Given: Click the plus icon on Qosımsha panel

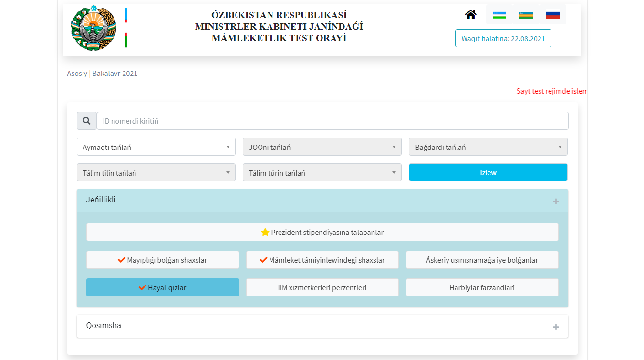Looking at the screenshot, I should (555, 327).
